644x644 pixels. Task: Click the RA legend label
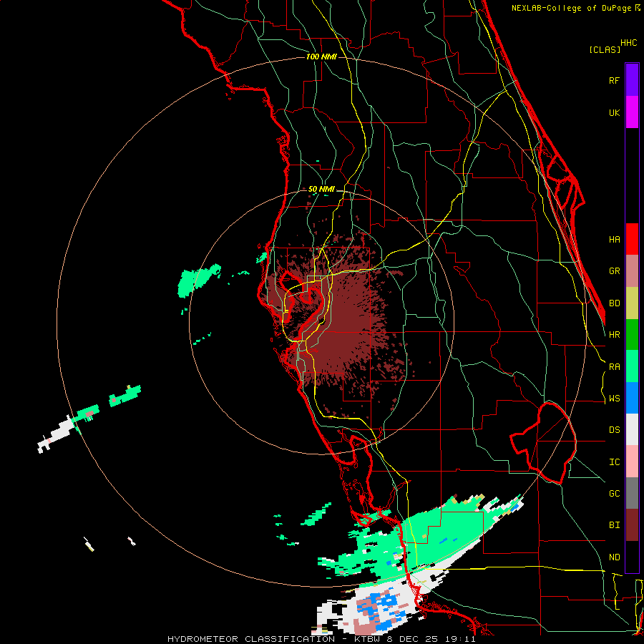(x=614, y=367)
